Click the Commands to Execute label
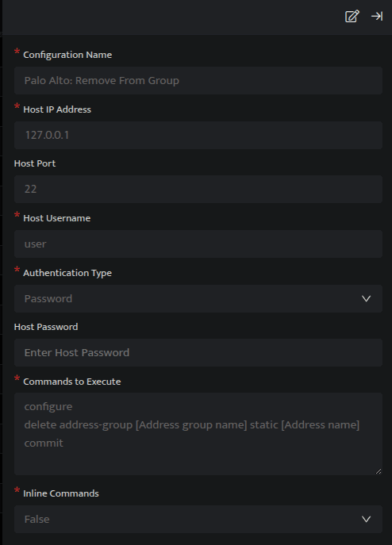This screenshot has height=545, width=392. click(72, 382)
